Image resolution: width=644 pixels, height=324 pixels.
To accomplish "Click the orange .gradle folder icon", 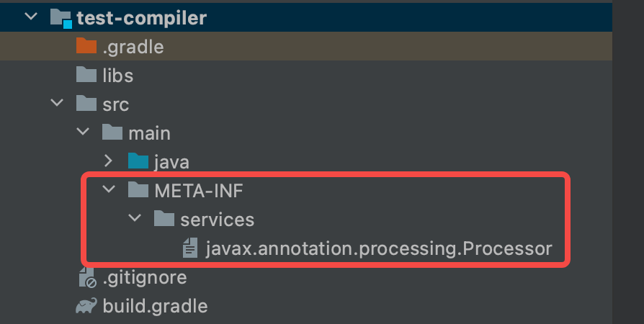I will click(x=86, y=48).
